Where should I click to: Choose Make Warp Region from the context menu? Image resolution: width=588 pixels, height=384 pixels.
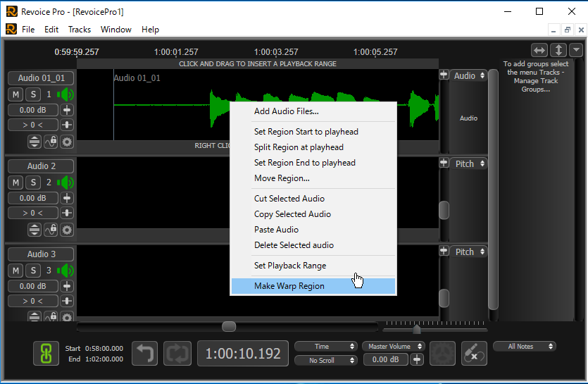(x=313, y=286)
